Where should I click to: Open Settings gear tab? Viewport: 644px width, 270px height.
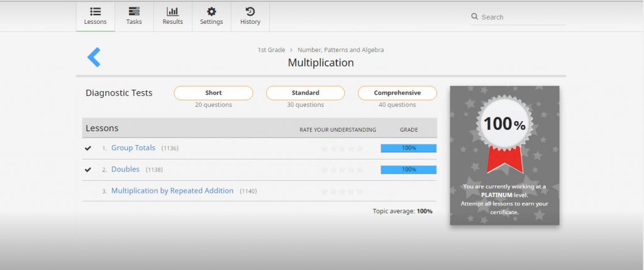[x=211, y=16]
